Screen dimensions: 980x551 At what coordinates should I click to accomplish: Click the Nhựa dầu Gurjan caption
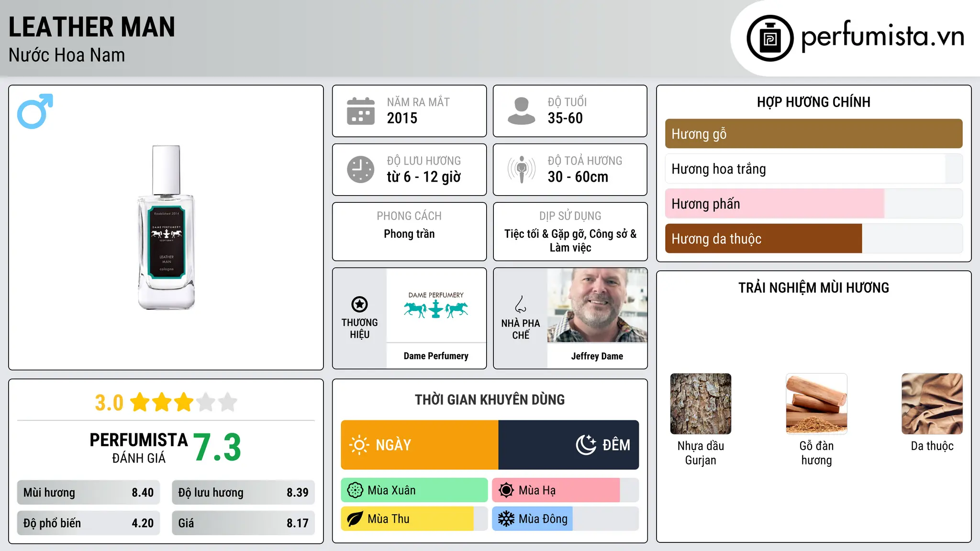click(701, 453)
